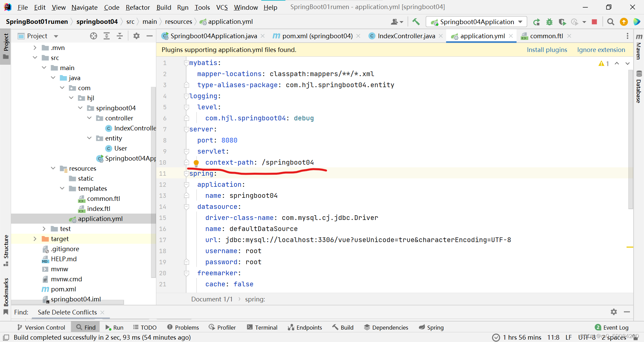The width and height of the screenshot is (644, 342).
Task: Click the Ignore extension link
Action: pyautogui.click(x=601, y=50)
